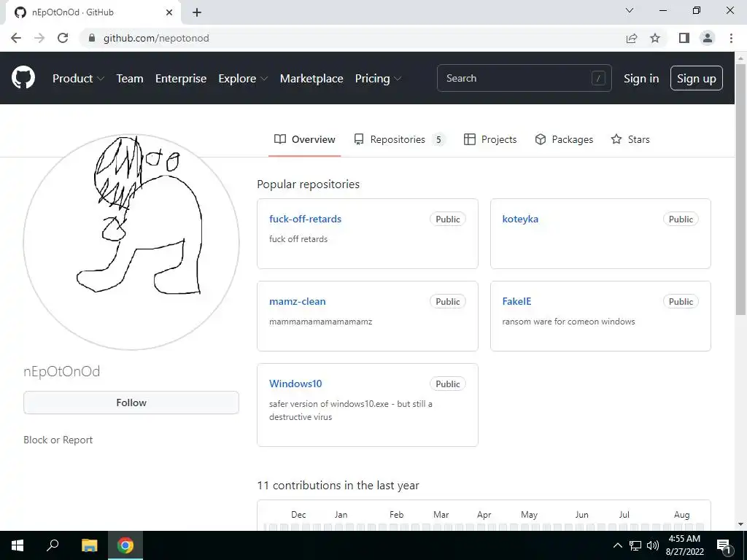
Task: Click the volume speaker tray icon
Action: tap(653, 545)
